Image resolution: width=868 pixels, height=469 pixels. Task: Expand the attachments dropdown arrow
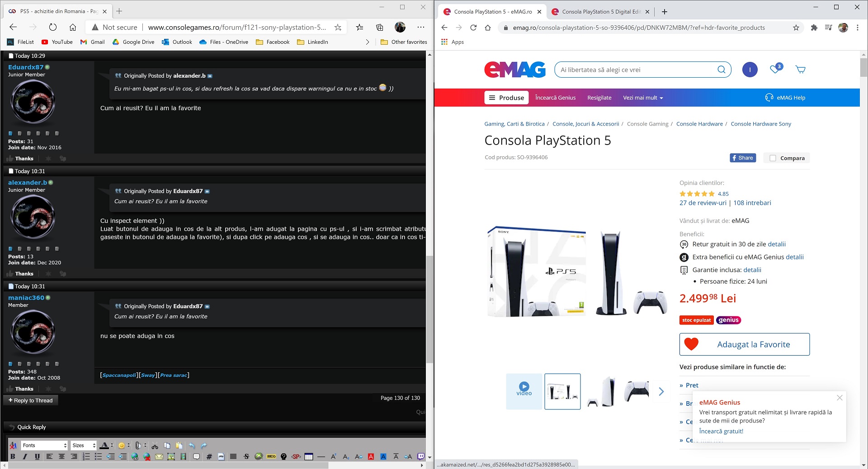(x=145, y=446)
